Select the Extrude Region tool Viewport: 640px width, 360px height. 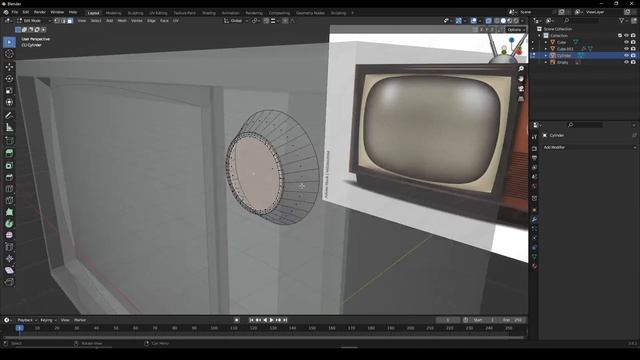coord(9,153)
